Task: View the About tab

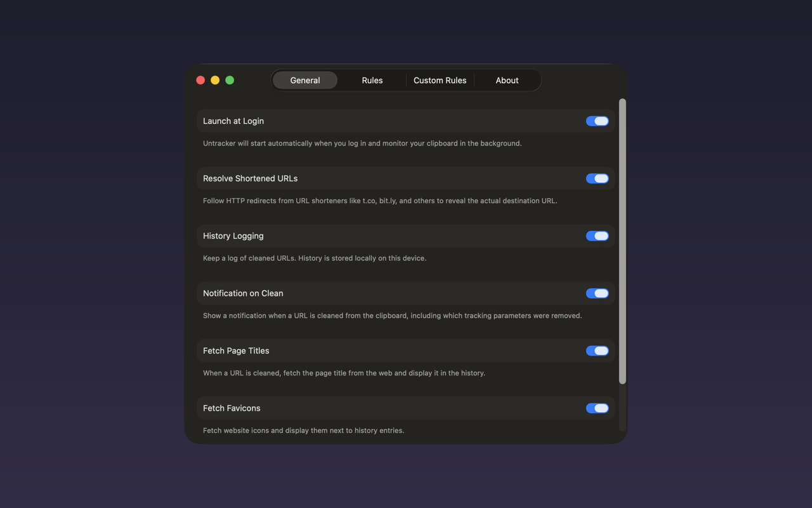Action: [507, 80]
